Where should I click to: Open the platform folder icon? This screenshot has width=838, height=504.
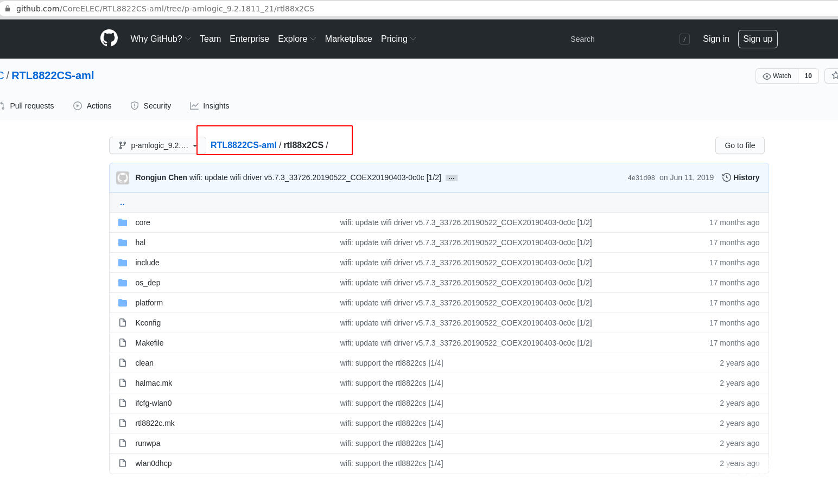point(123,303)
